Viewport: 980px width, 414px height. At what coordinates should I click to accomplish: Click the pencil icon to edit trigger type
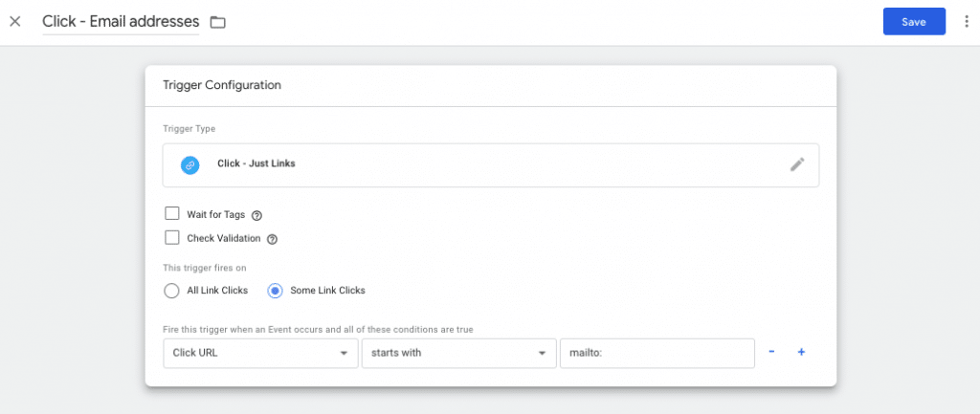click(x=797, y=164)
